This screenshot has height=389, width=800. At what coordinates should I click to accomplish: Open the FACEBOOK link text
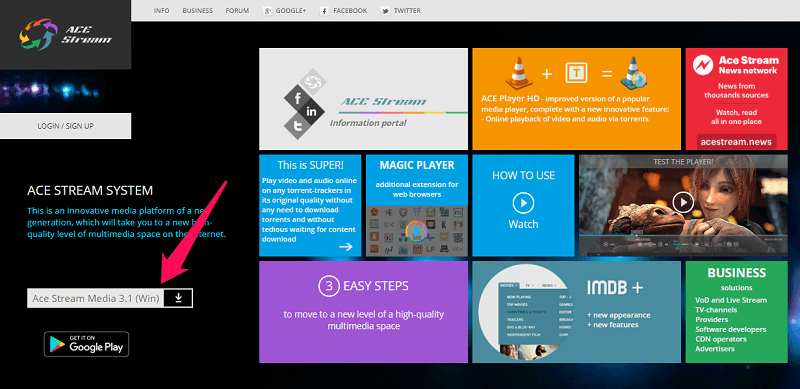click(x=350, y=11)
